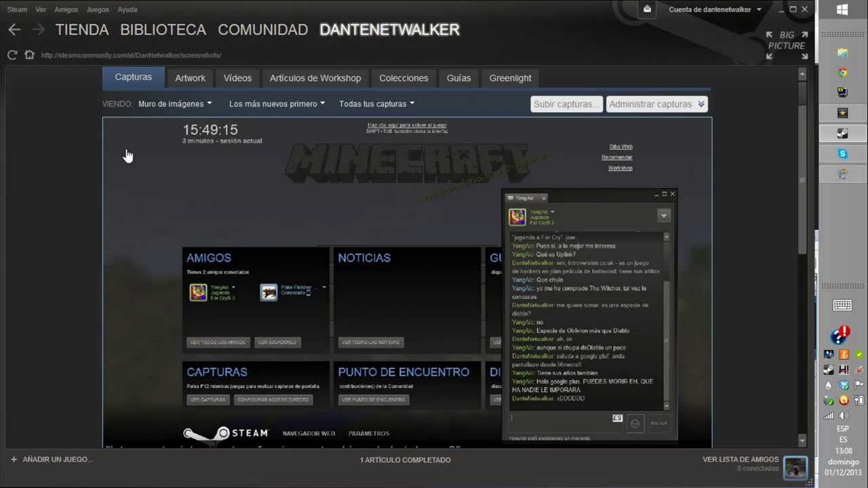Switch to the Colecciones tab
This screenshot has height=488, width=868.
pyautogui.click(x=403, y=78)
